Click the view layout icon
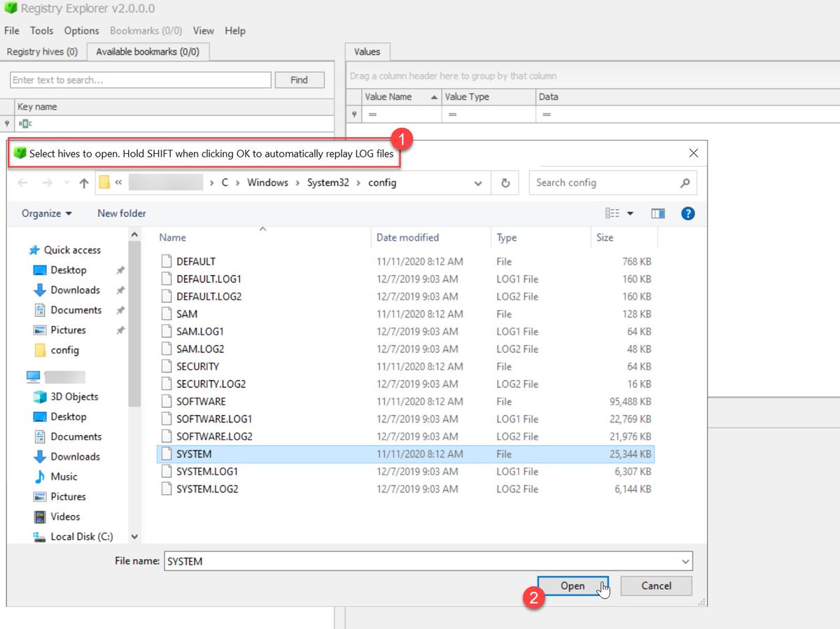Image resolution: width=840 pixels, height=629 pixels. click(x=612, y=213)
